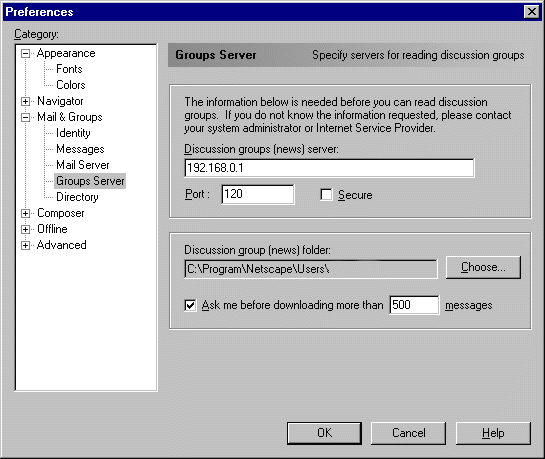This screenshot has height=459, width=545.
Task: Open the Messages preferences
Action: click(80, 149)
